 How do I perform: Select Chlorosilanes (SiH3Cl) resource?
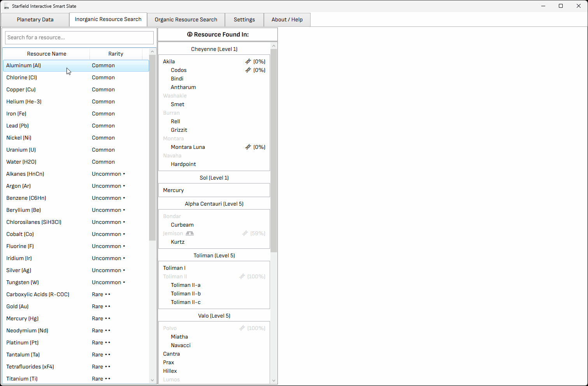pos(76,222)
